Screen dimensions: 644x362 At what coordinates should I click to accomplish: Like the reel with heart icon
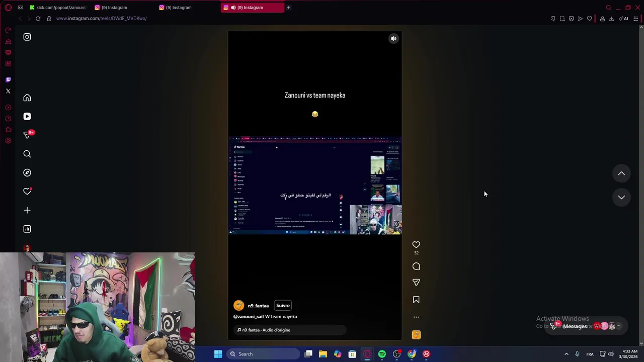(x=416, y=245)
